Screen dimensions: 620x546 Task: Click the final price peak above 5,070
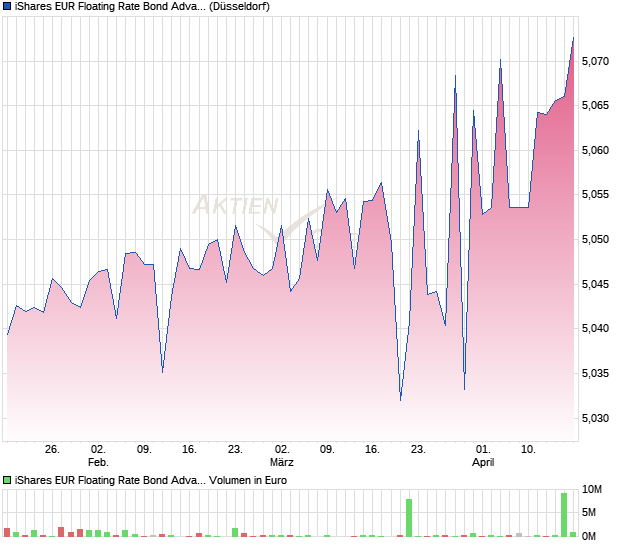pos(574,38)
